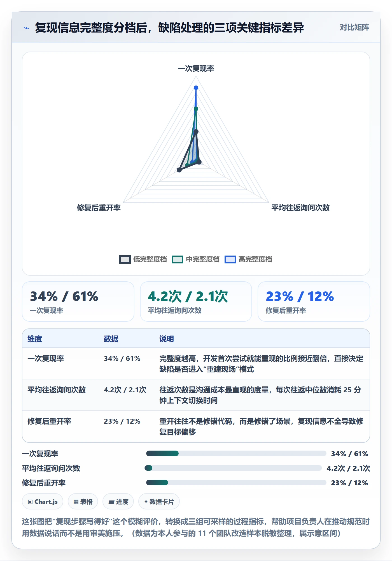Click the 维度 table column header
The height and width of the screenshot is (561, 392).
click(35, 339)
